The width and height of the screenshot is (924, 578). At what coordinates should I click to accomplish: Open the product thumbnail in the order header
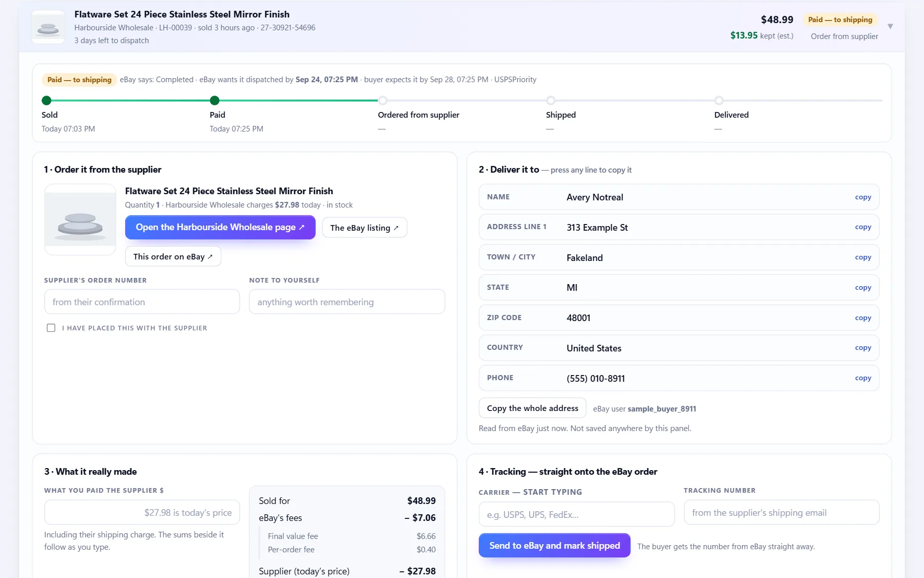[x=48, y=27]
